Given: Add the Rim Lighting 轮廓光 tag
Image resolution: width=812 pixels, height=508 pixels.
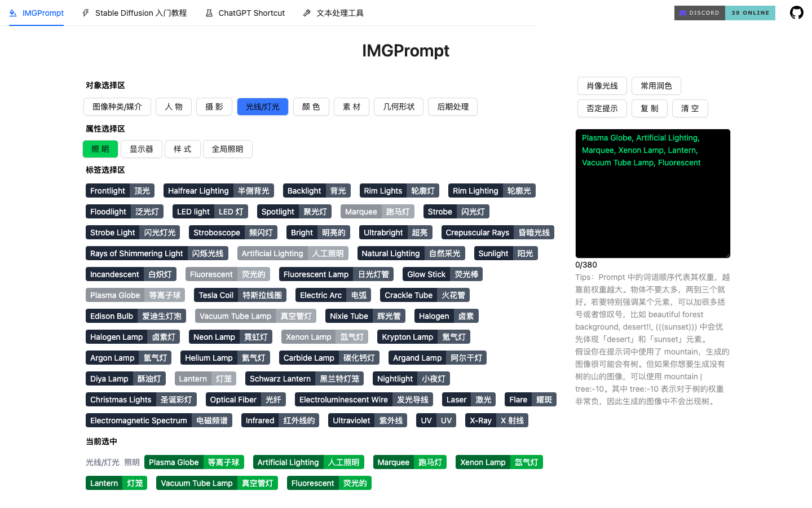Looking at the screenshot, I should click(x=492, y=191).
